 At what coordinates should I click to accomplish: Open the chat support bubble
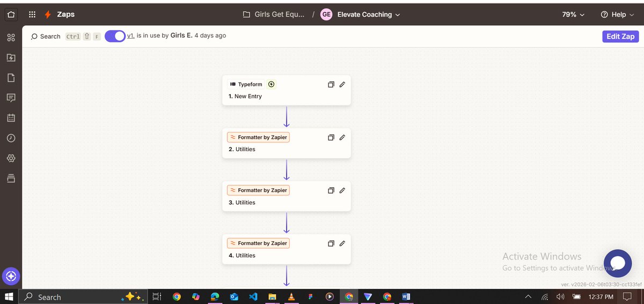(618, 263)
